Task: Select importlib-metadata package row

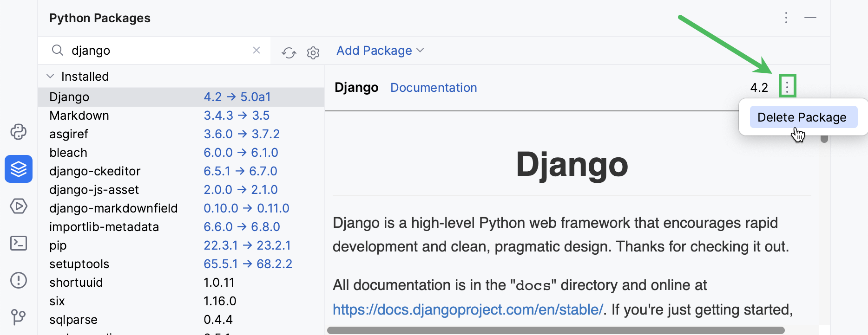Action: point(181,227)
